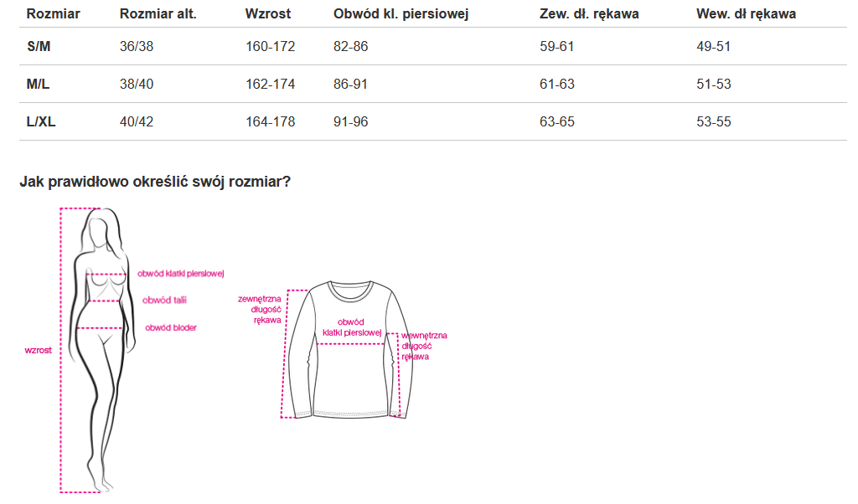Click the pink 'wzrost' diagram label
This screenshot has height=504, width=858.
(x=38, y=351)
